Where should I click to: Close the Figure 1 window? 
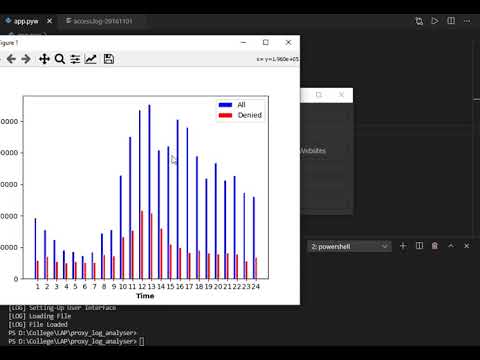point(288,42)
